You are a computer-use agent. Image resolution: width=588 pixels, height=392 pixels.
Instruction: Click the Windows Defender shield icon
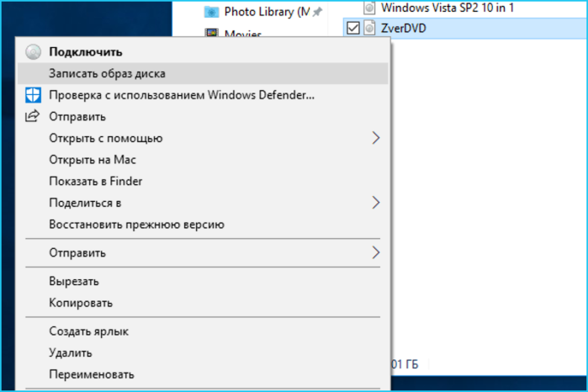(x=33, y=95)
